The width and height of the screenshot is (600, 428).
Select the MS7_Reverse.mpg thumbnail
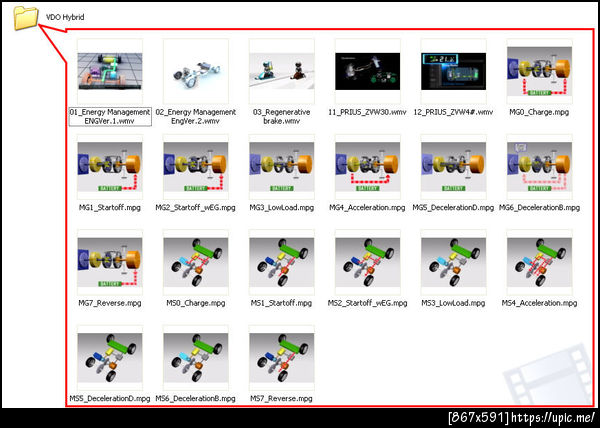[282, 358]
